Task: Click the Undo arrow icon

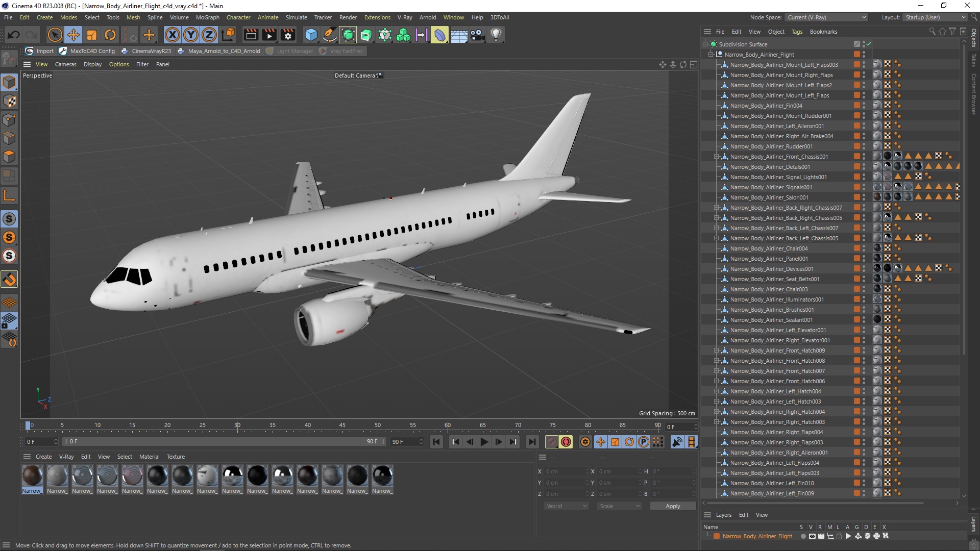Action: [x=14, y=35]
